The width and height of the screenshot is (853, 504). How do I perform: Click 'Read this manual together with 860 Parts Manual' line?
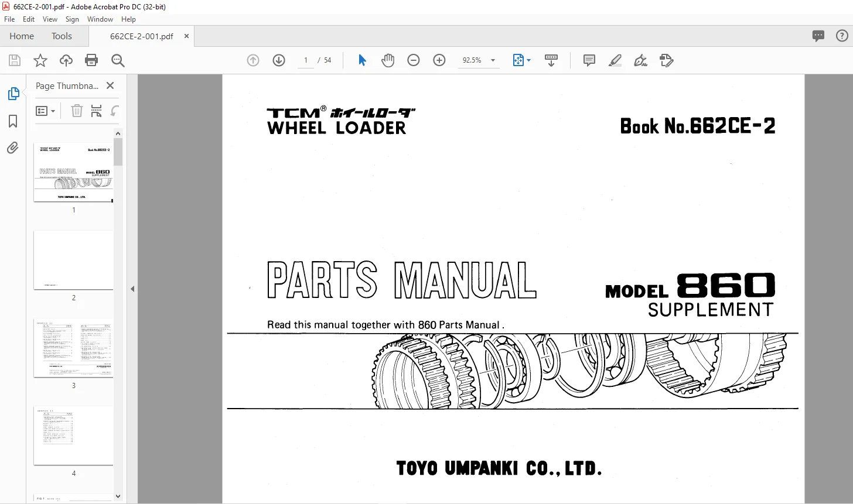pos(385,325)
